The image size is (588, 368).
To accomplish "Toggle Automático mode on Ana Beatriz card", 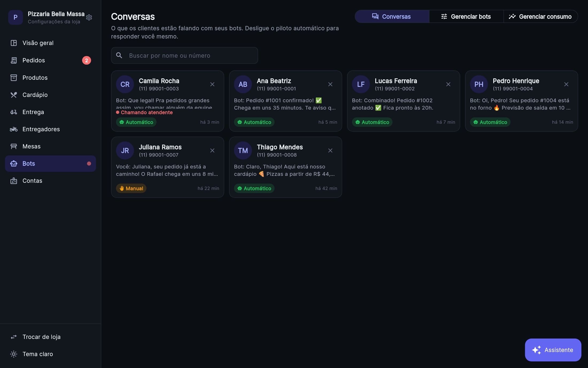I will [254, 122].
